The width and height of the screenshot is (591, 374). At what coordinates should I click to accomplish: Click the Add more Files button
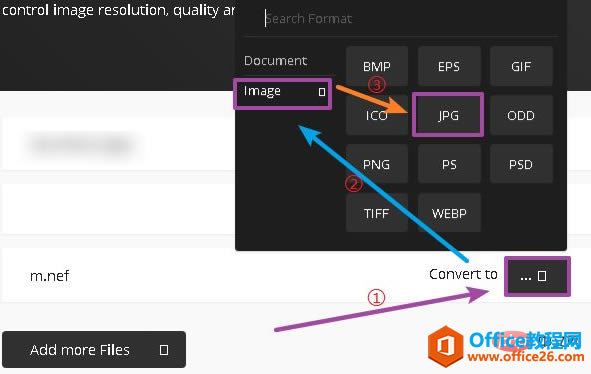[x=94, y=349]
